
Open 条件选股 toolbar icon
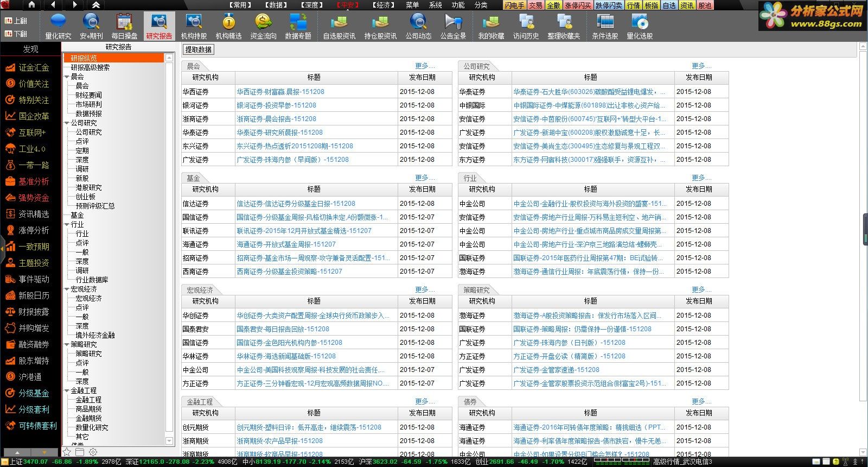605,26
